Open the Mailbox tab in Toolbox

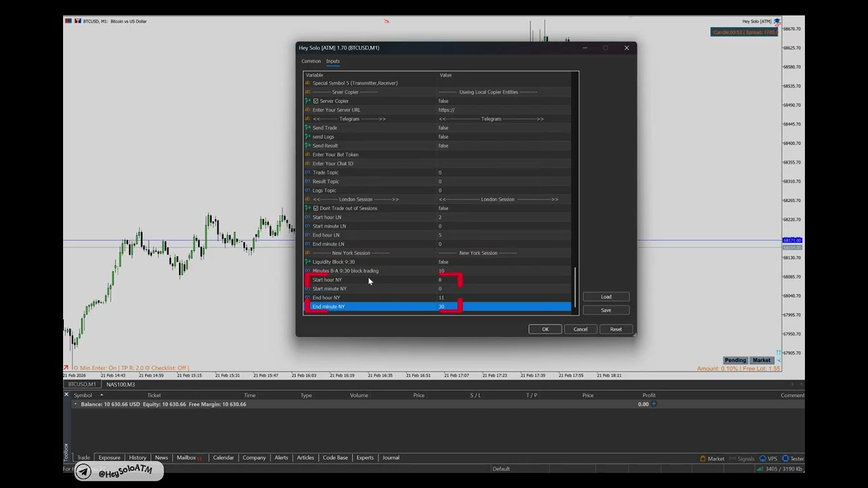click(189, 457)
